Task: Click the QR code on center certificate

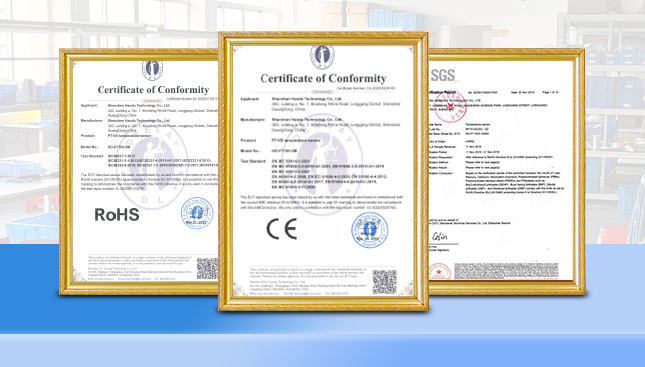Action: pyautogui.click(x=384, y=281)
